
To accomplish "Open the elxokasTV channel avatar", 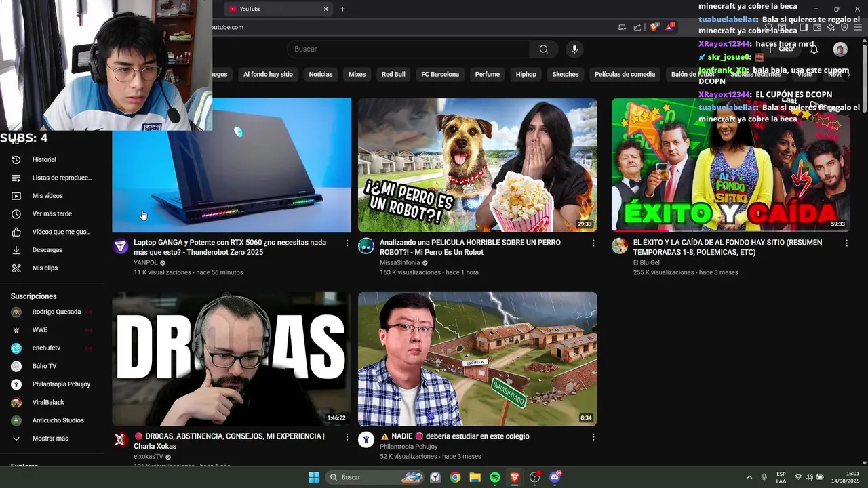I will (120, 440).
